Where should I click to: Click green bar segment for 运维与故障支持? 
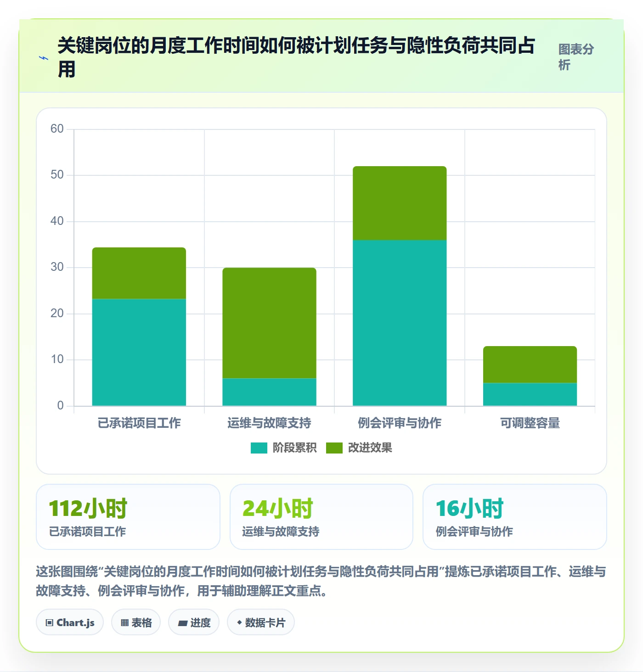pyautogui.click(x=270, y=323)
